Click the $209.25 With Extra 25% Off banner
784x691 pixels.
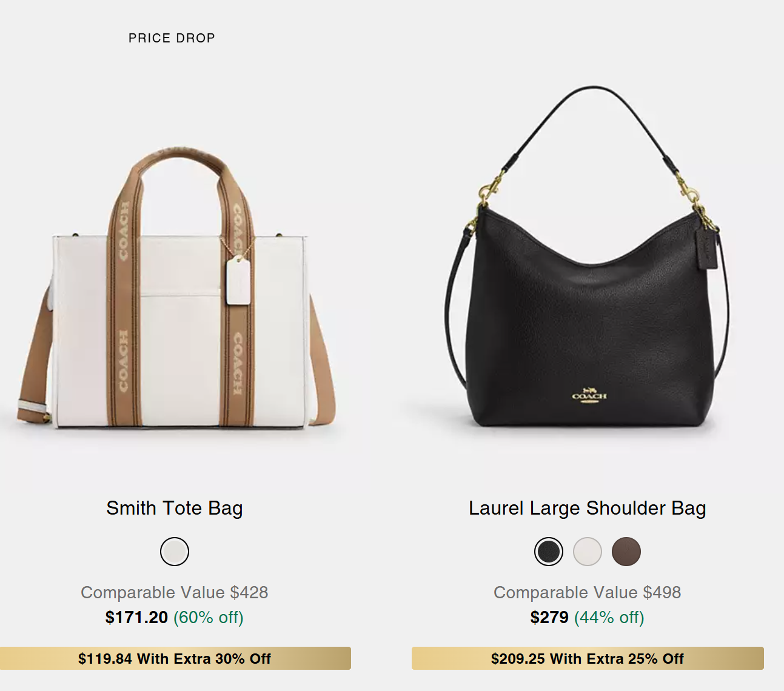588,658
